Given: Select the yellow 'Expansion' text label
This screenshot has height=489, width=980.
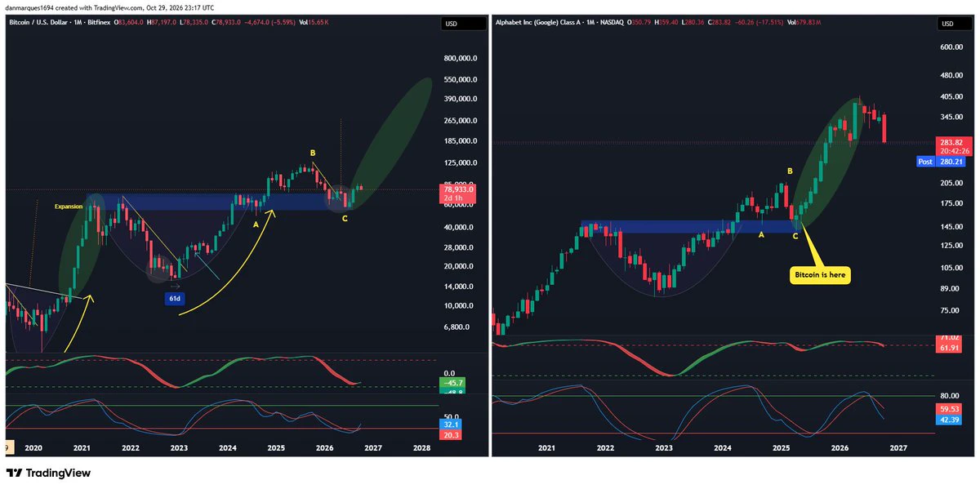Looking at the screenshot, I should point(69,207).
